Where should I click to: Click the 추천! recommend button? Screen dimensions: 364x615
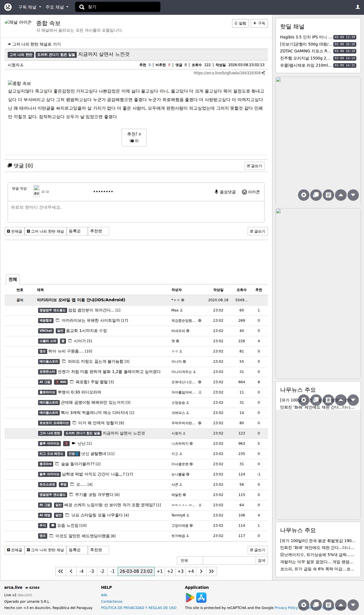[x=134, y=138]
